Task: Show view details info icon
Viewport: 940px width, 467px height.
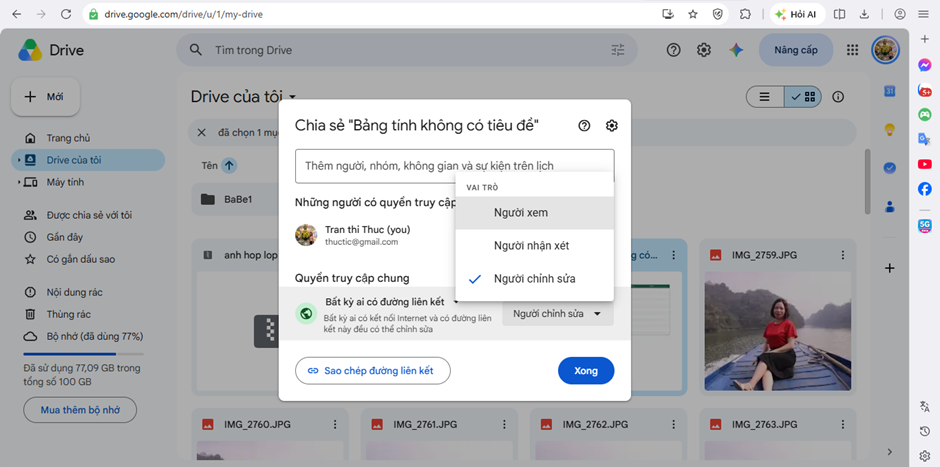Action: point(838,97)
